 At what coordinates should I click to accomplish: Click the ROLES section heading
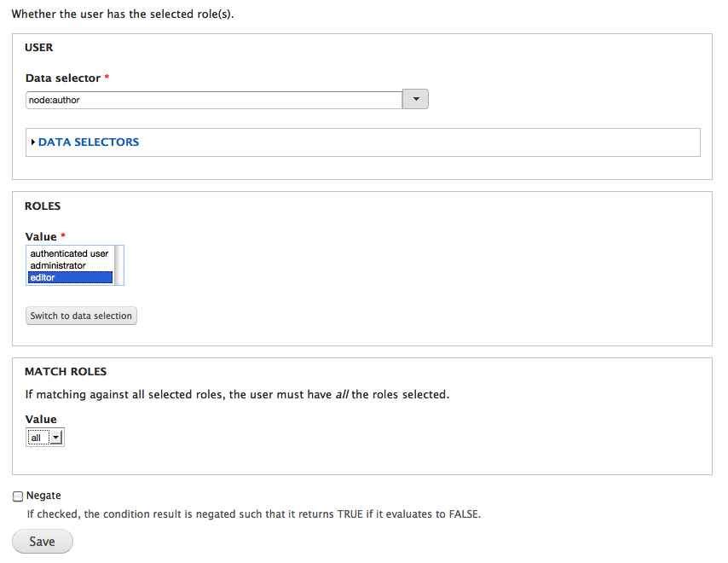pyautogui.click(x=43, y=206)
